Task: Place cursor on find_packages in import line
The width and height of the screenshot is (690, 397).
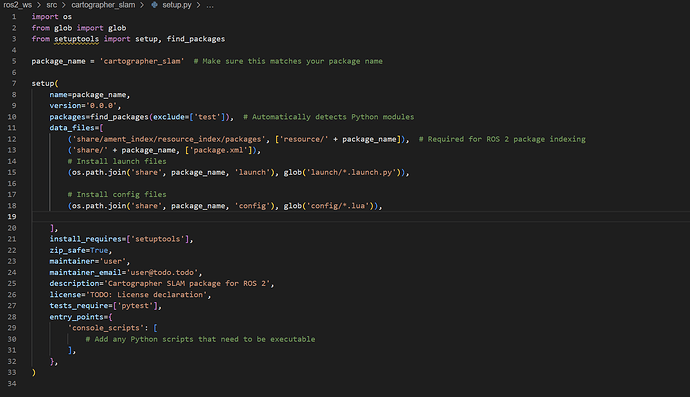Action: [196, 39]
